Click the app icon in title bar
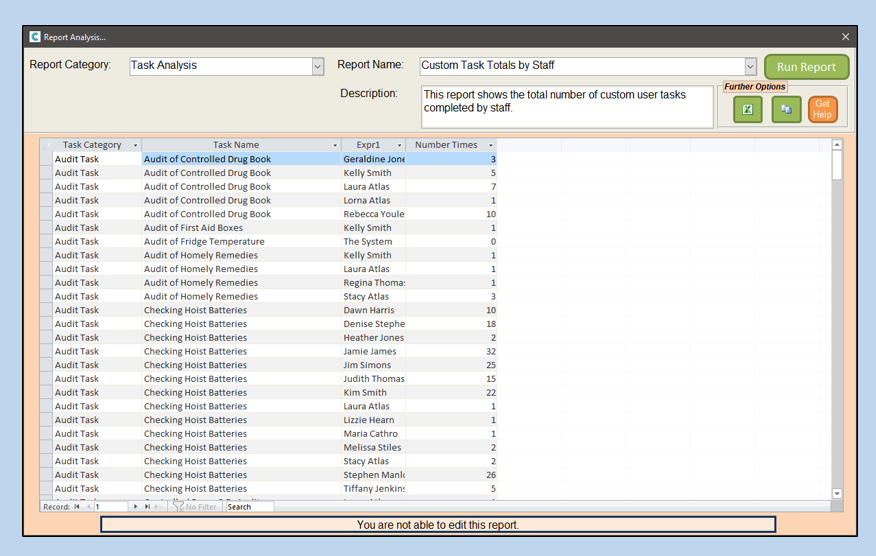 pos(35,37)
